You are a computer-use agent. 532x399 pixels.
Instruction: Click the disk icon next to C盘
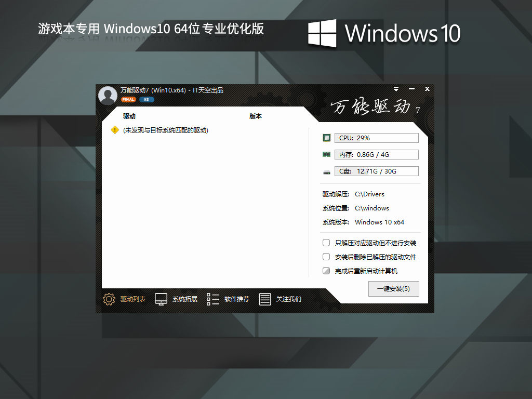(x=326, y=171)
